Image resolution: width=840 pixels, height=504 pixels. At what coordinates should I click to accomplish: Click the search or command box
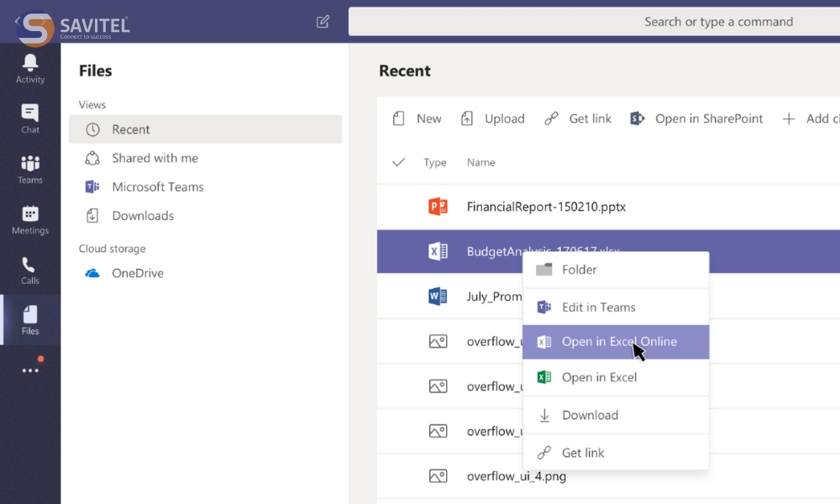594,22
